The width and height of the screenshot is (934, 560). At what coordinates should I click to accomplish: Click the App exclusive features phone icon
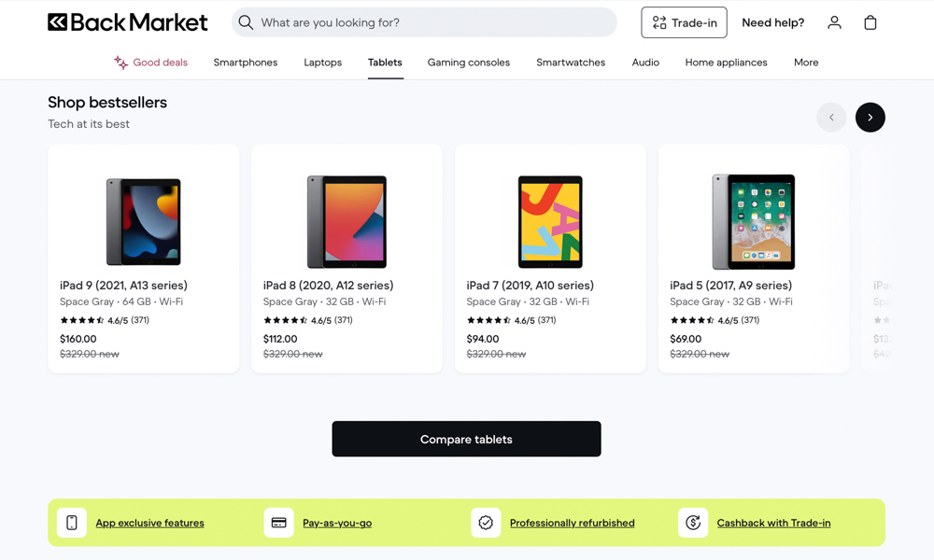pos(72,523)
